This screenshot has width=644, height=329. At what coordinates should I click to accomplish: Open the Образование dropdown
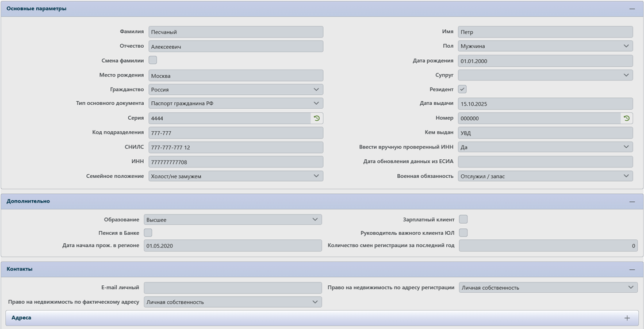(232, 220)
